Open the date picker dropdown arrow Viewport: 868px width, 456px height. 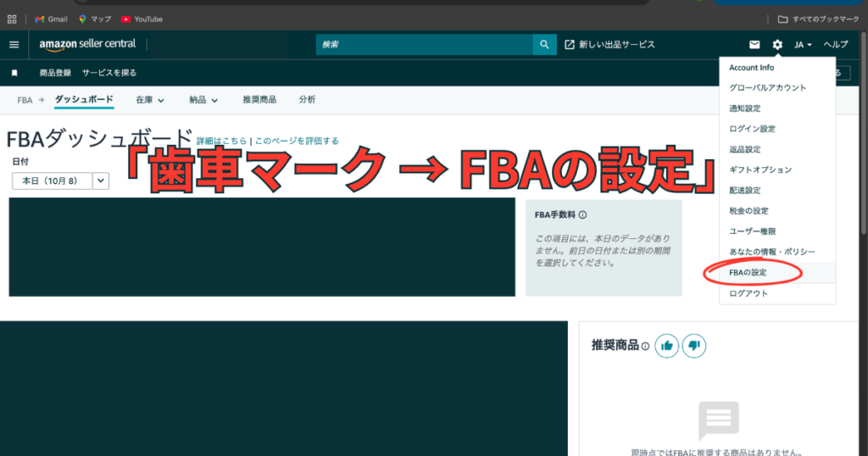click(x=101, y=181)
